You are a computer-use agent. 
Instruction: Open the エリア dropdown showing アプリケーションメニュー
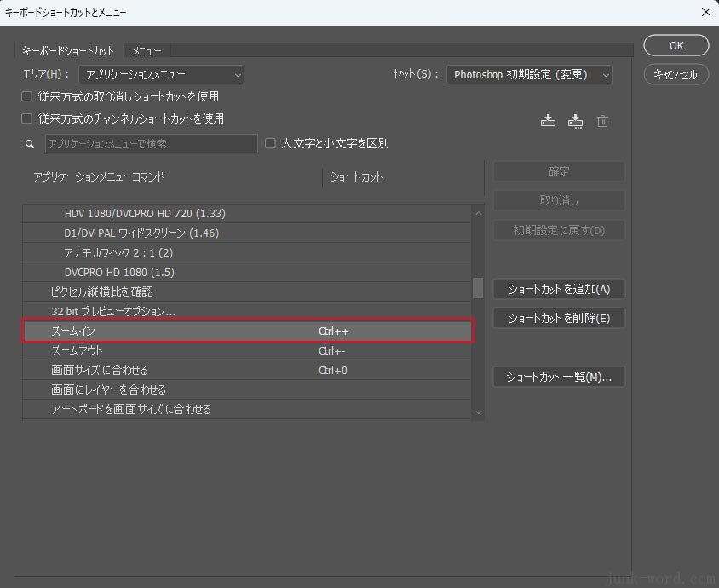click(161, 75)
